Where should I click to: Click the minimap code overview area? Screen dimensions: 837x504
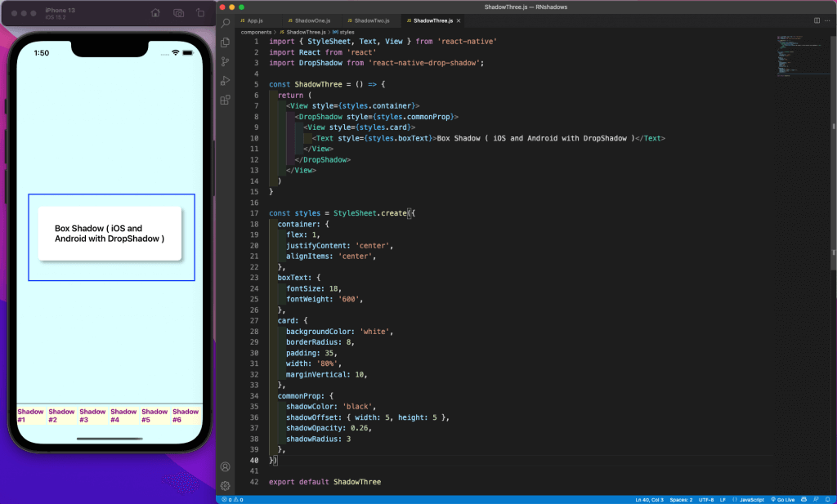click(801, 57)
